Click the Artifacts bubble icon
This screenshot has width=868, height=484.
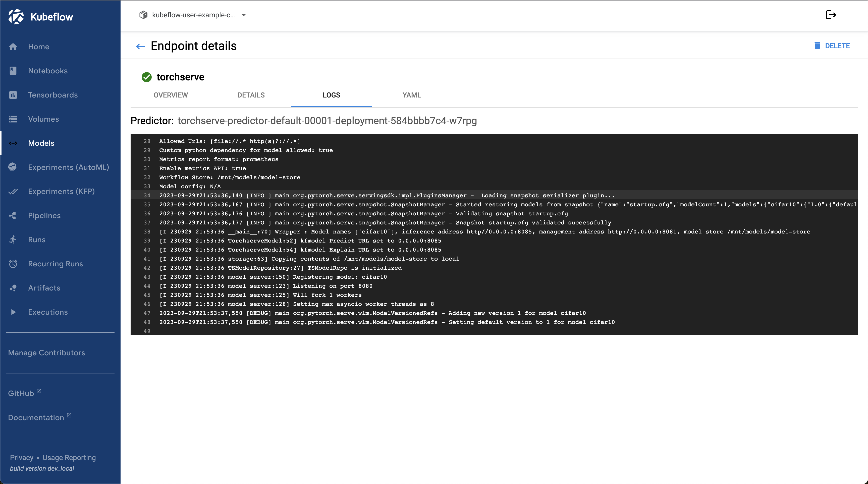(x=13, y=288)
